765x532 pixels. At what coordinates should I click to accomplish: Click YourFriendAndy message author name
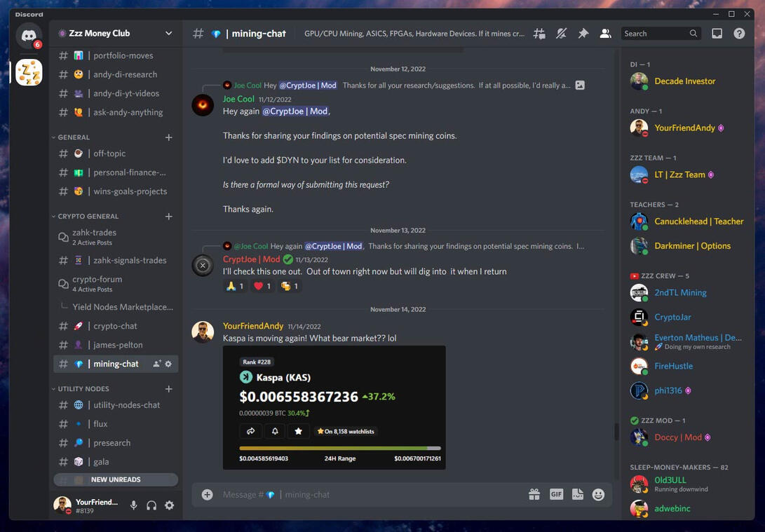(252, 326)
